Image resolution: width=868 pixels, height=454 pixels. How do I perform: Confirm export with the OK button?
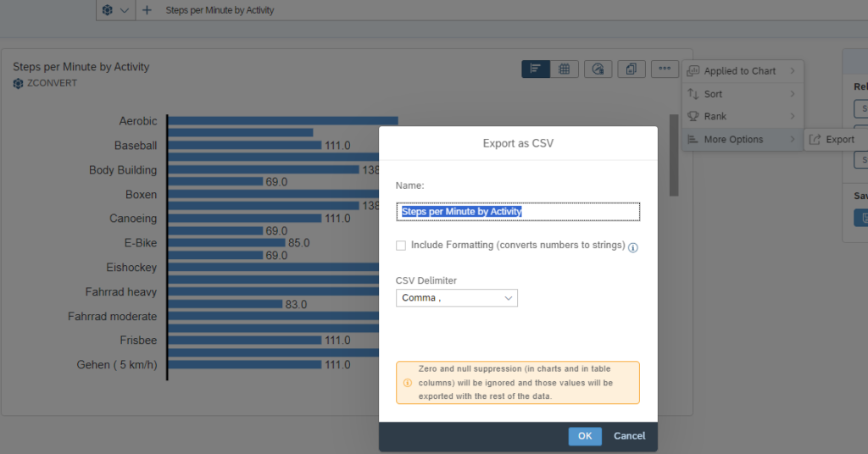click(x=585, y=436)
